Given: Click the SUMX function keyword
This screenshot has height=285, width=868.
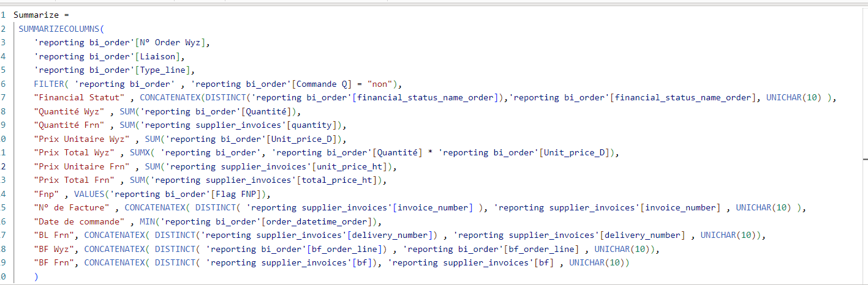Looking at the screenshot, I should click(x=139, y=152).
